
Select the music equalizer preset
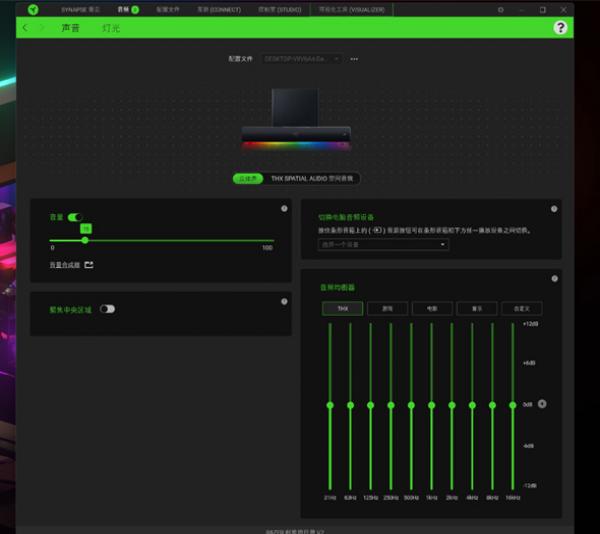coord(477,308)
